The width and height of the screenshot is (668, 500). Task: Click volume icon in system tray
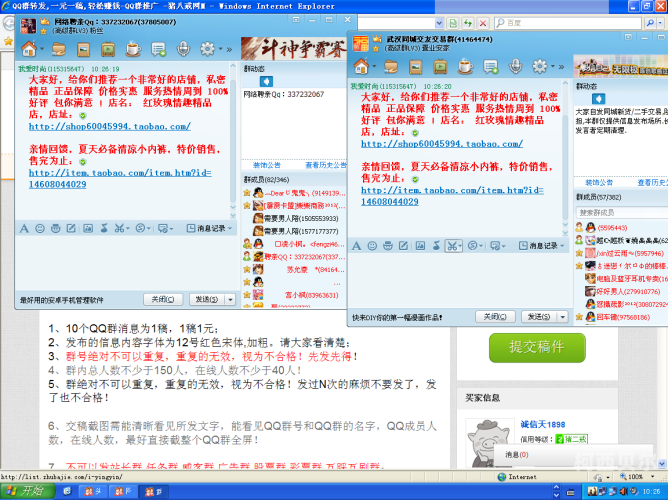[624, 491]
